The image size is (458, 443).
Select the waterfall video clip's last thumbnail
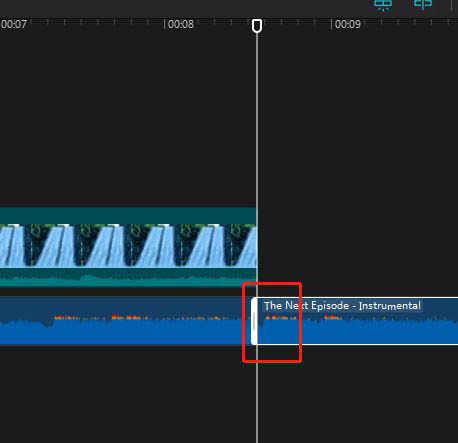pyautogui.click(x=244, y=246)
